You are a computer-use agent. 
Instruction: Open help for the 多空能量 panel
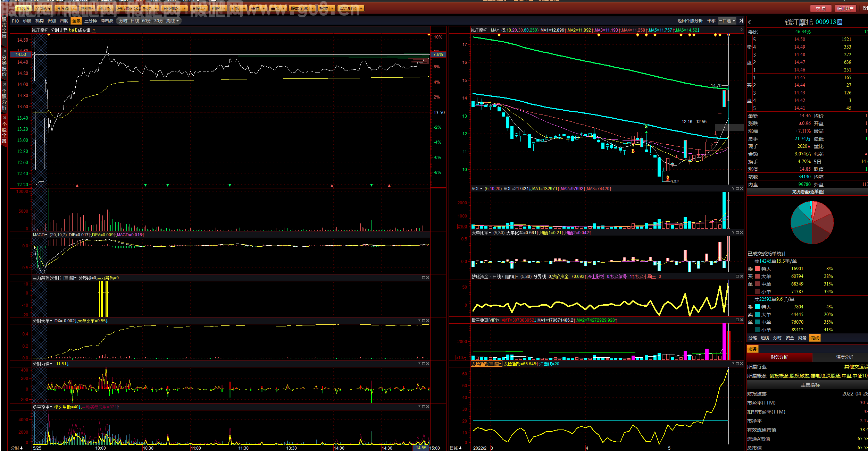419,407
